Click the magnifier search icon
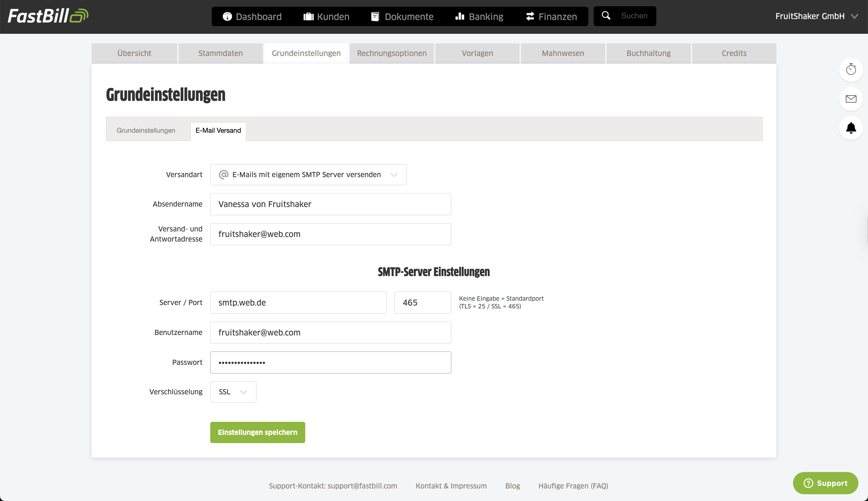This screenshot has width=868, height=501. [606, 16]
